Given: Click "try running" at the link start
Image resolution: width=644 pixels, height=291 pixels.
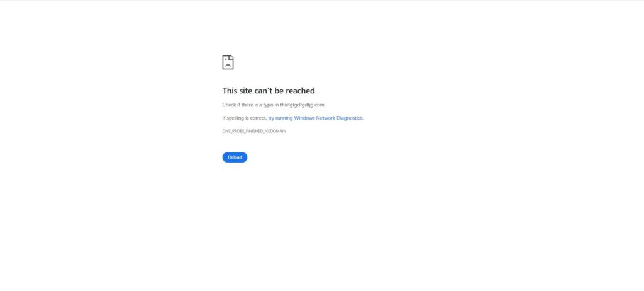Looking at the screenshot, I should tap(280, 118).
